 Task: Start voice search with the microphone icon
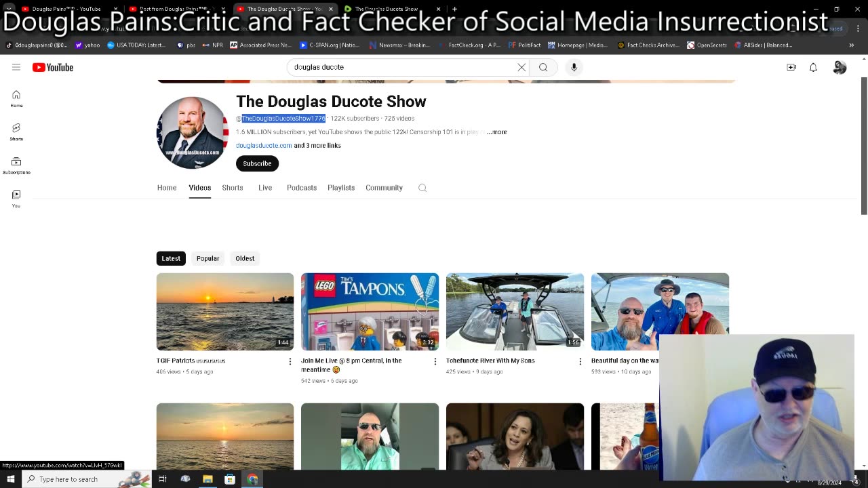(x=574, y=67)
